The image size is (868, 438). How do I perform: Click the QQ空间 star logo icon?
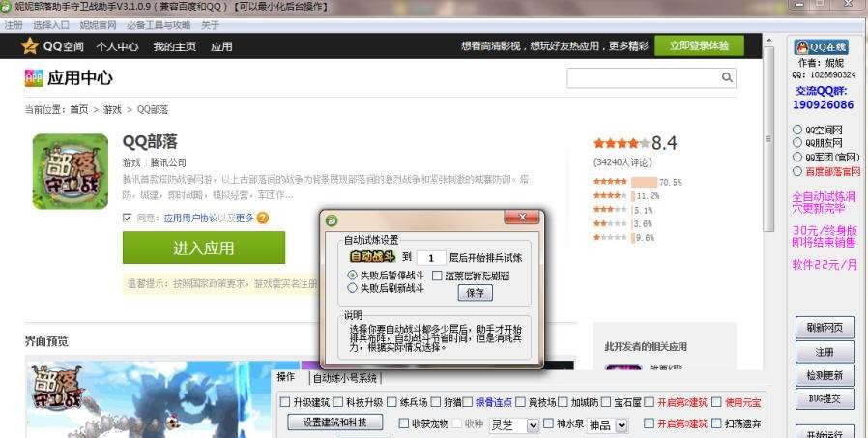point(29,46)
